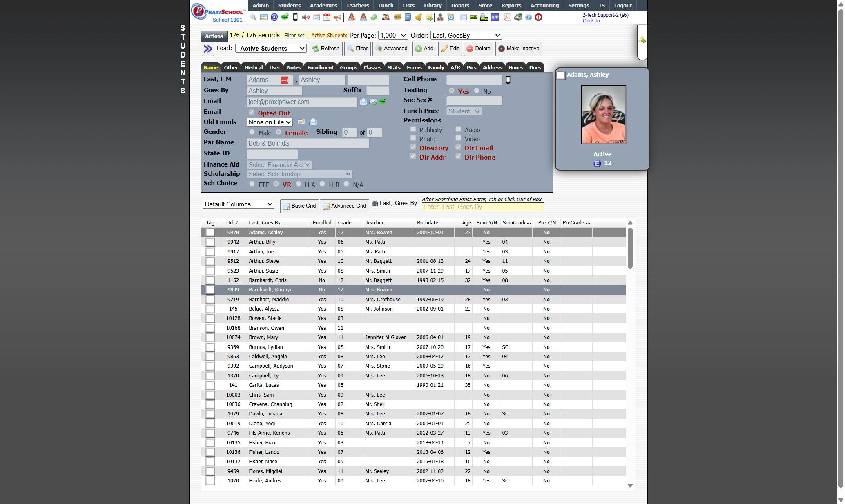This screenshot has height=504, width=845.
Task: Toggle the Publicity permission checkbox
Action: coord(413,129)
